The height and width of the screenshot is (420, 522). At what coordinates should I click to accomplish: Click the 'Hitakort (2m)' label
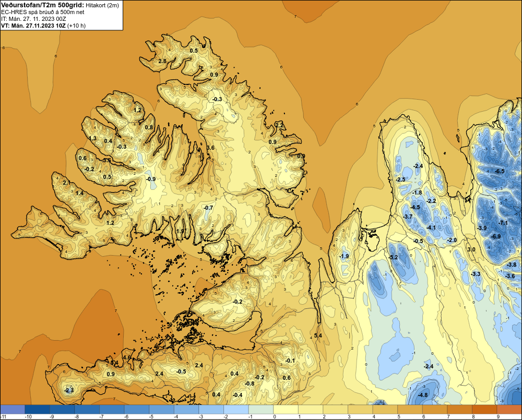tap(102, 5)
